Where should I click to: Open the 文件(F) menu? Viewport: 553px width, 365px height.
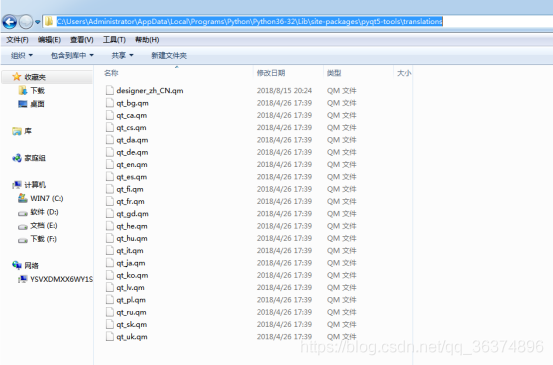[17, 39]
